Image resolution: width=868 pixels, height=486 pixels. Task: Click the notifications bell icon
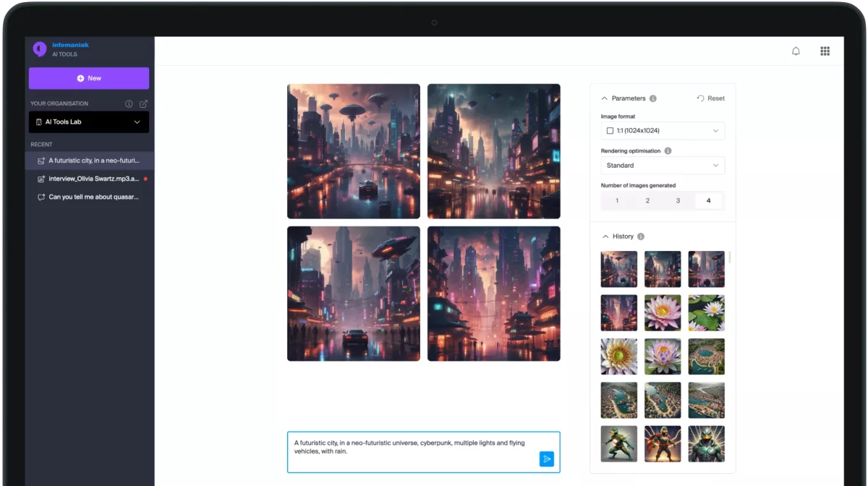click(x=796, y=51)
